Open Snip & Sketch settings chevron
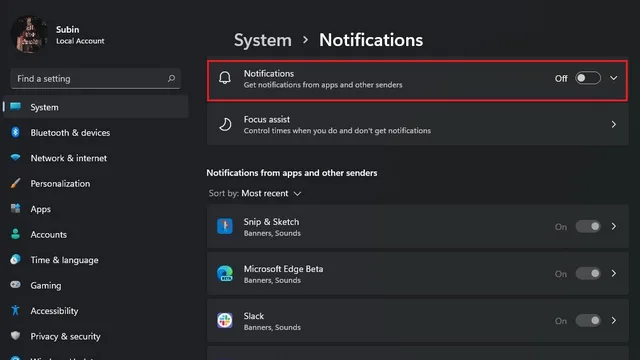The height and width of the screenshot is (360, 640). tap(613, 226)
